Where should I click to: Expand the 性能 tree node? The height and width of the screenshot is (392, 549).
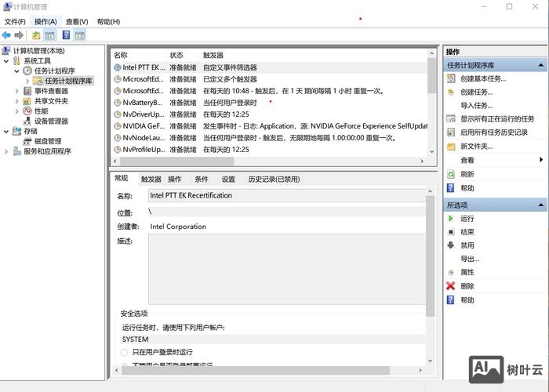pyautogui.click(x=16, y=111)
